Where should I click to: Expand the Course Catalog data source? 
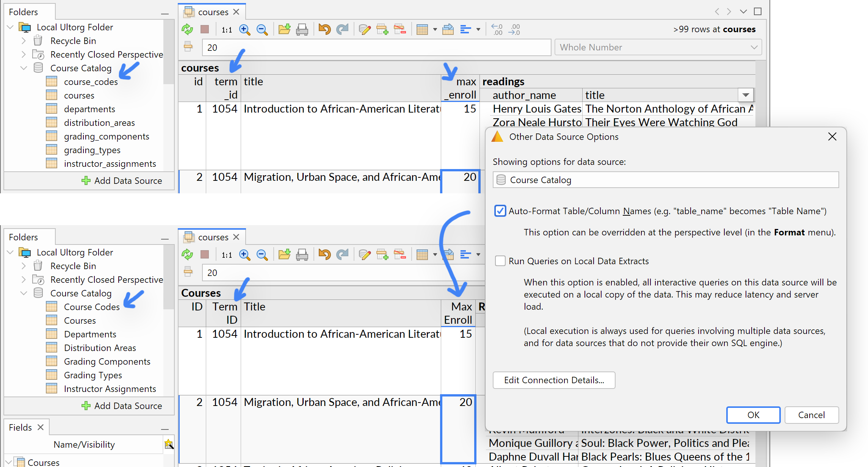(x=24, y=293)
